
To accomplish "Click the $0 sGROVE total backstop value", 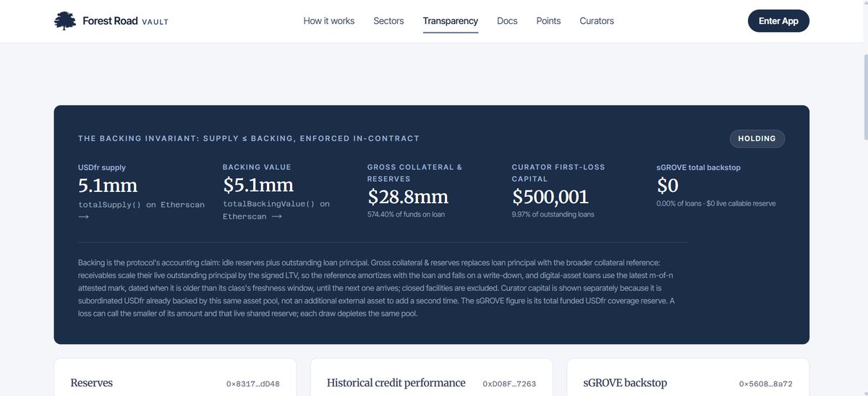I will click(x=668, y=185).
